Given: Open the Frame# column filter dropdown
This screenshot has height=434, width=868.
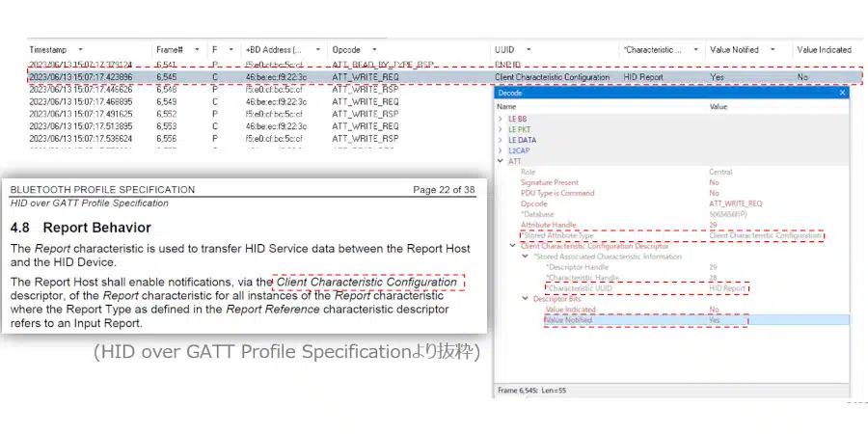Looking at the screenshot, I should click(x=197, y=49).
